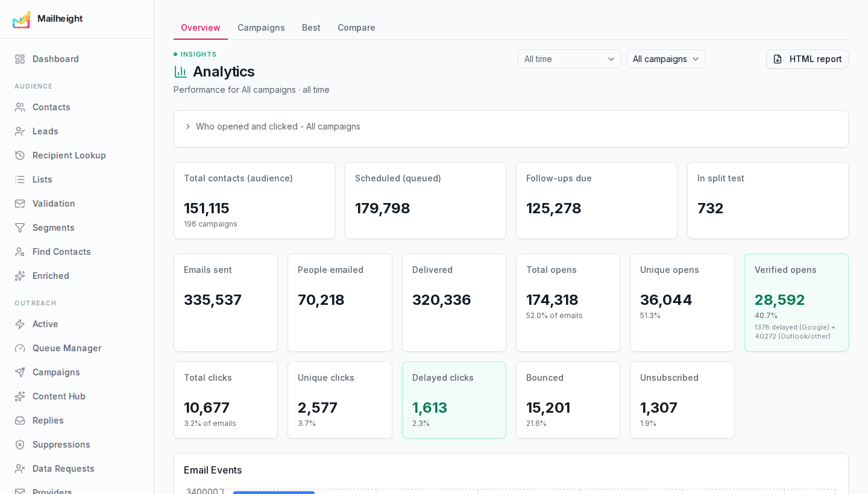Click the Total clicks value 10,677
Image resolution: width=868 pixels, height=494 pixels.
tap(207, 408)
